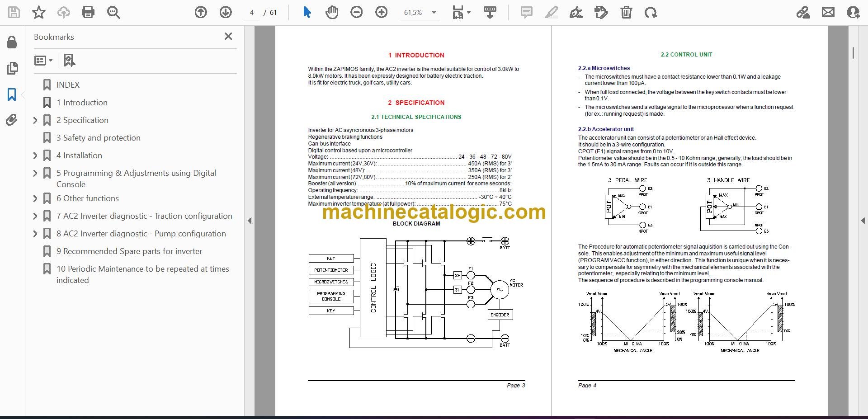The width and height of the screenshot is (868, 419).
Task: Open 9 Recommended Spare parts bookmark
Action: 129,251
